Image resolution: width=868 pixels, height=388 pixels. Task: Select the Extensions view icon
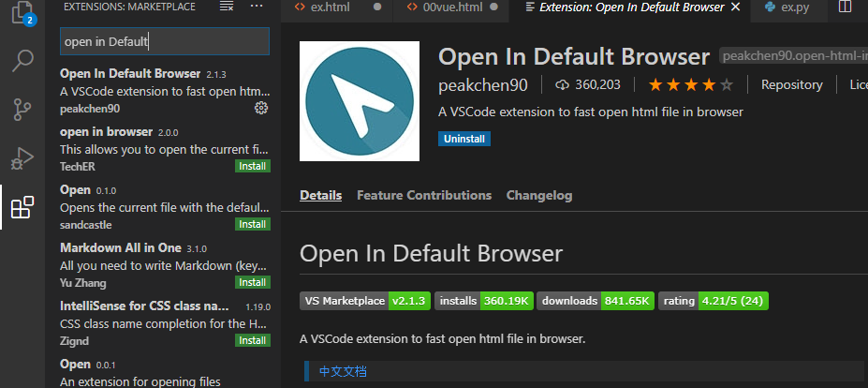click(22, 207)
